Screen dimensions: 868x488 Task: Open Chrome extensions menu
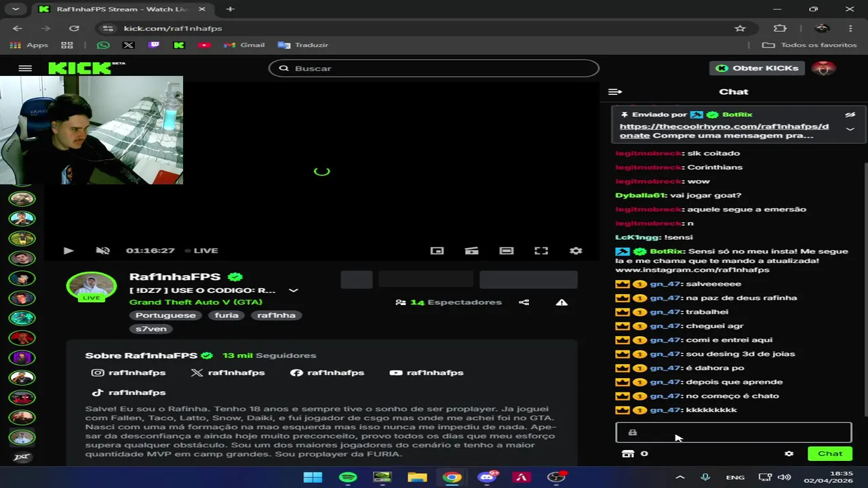tap(780, 28)
